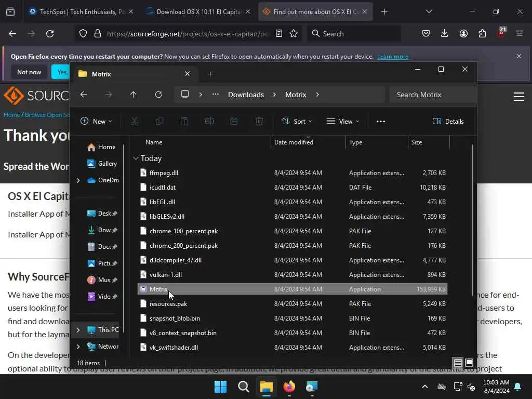Open the Sort dropdown
This screenshot has width=532, height=399.
point(297,121)
